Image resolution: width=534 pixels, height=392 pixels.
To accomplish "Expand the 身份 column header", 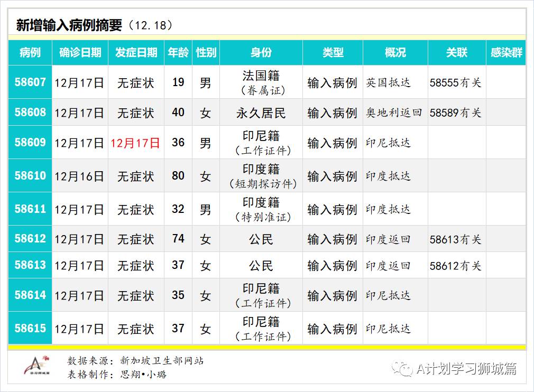I will pyautogui.click(x=260, y=53).
